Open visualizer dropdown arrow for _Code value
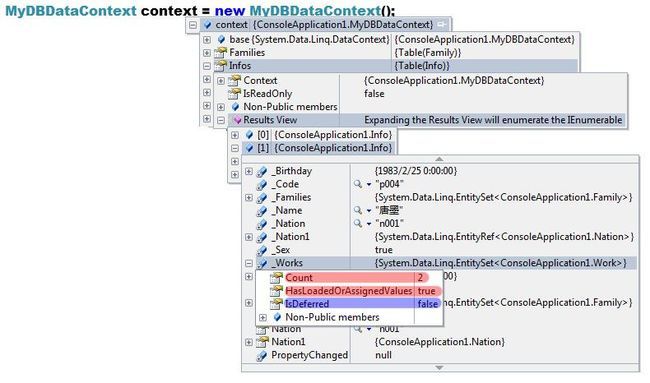 pos(369,184)
